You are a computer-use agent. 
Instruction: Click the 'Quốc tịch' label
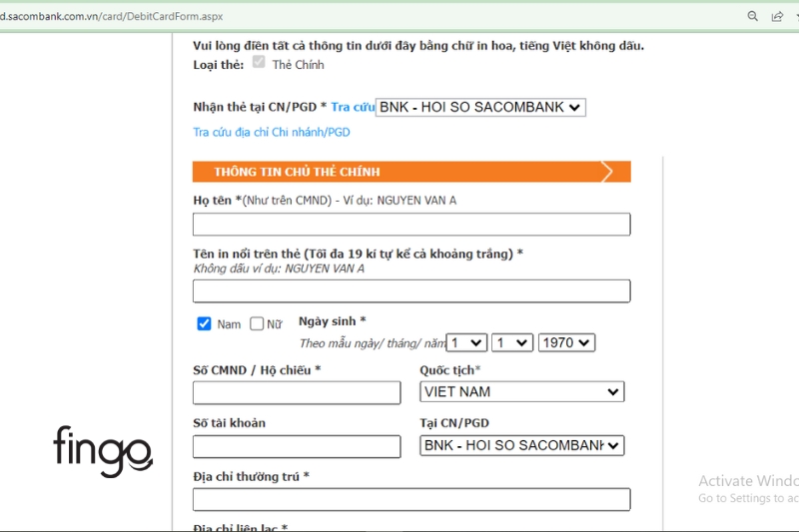tap(450, 370)
